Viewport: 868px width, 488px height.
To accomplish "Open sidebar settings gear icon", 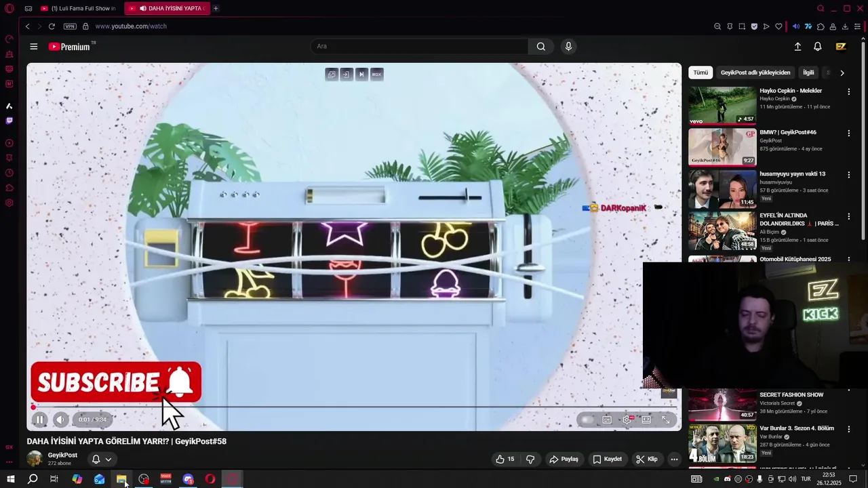I will pyautogui.click(x=9, y=203).
